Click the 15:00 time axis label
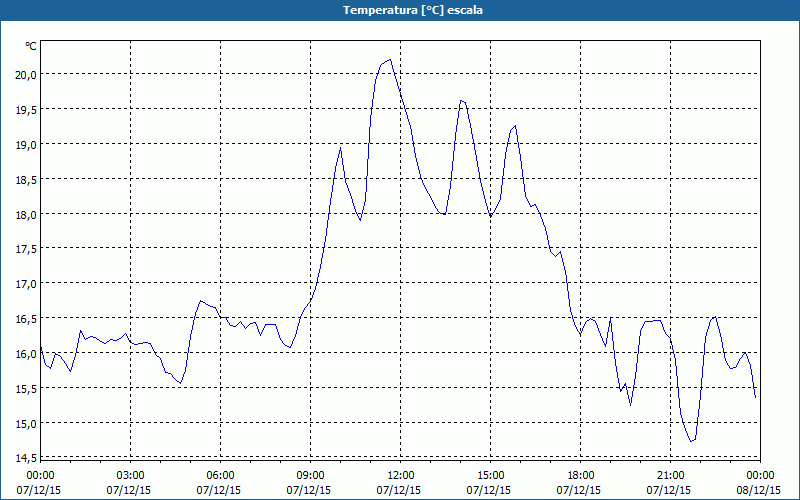The height and width of the screenshot is (500, 800). click(491, 476)
